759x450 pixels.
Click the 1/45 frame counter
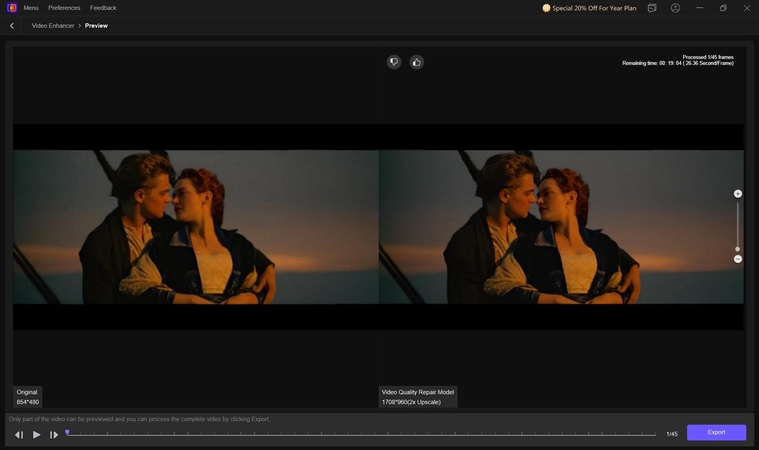point(672,434)
